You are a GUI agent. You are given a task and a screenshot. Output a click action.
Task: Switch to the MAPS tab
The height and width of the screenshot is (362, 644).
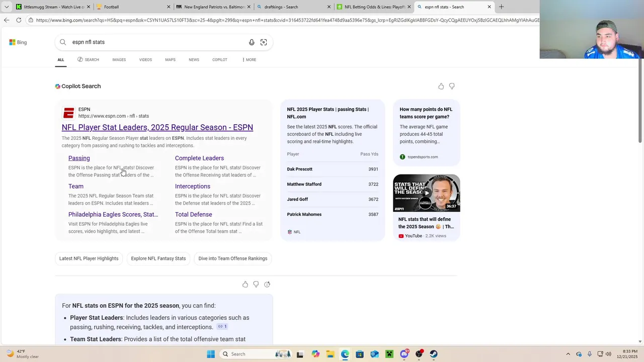(x=171, y=60)
